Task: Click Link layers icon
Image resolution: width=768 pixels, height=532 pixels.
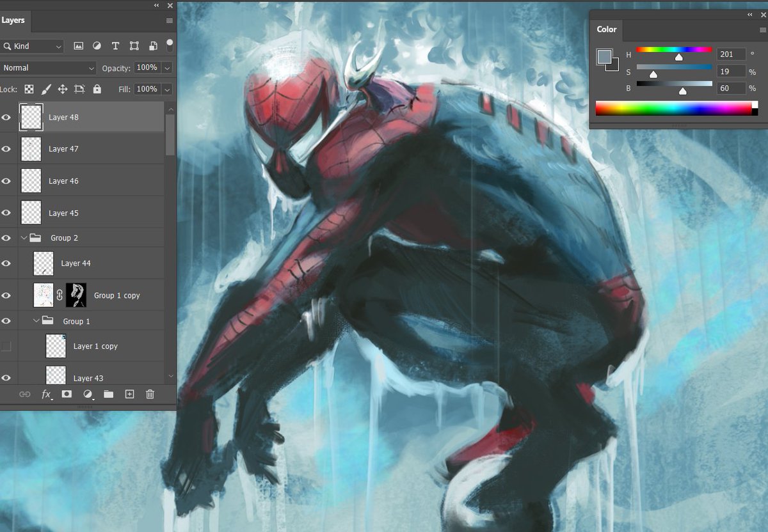Action: pos(24,394)
